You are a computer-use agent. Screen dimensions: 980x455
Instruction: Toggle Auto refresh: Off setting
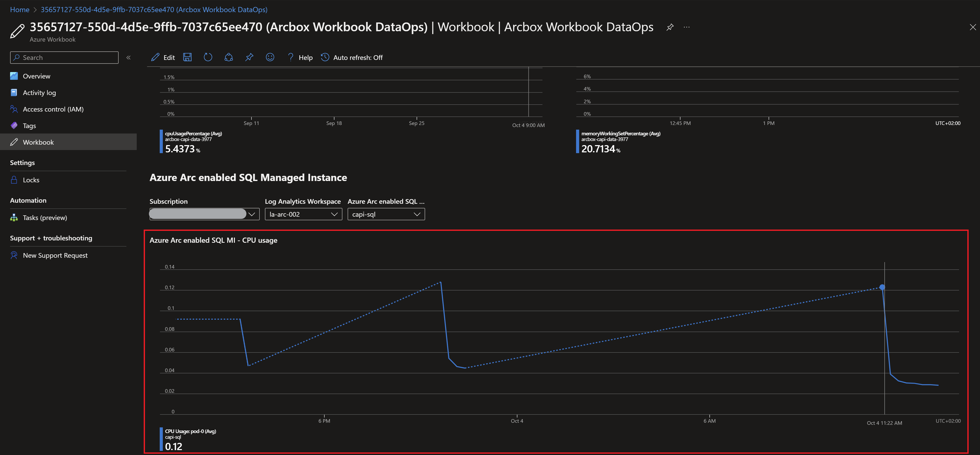click(352, 57)
